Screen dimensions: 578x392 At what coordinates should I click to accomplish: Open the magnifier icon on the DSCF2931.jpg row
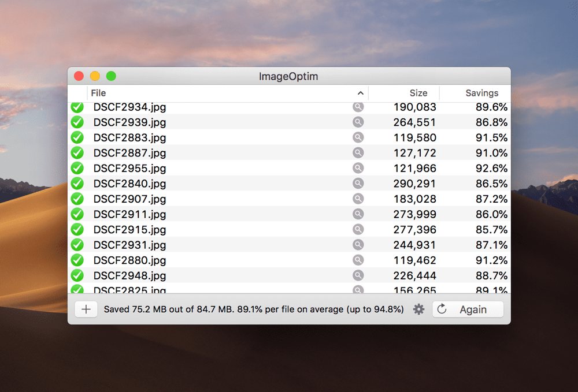(358, 244)
